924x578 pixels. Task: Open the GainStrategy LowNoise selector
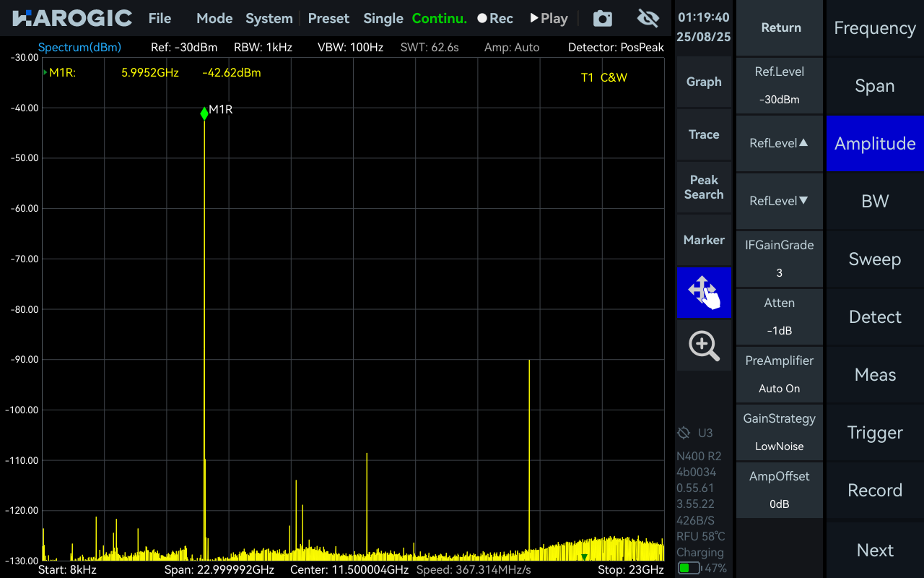click(779, 432)
